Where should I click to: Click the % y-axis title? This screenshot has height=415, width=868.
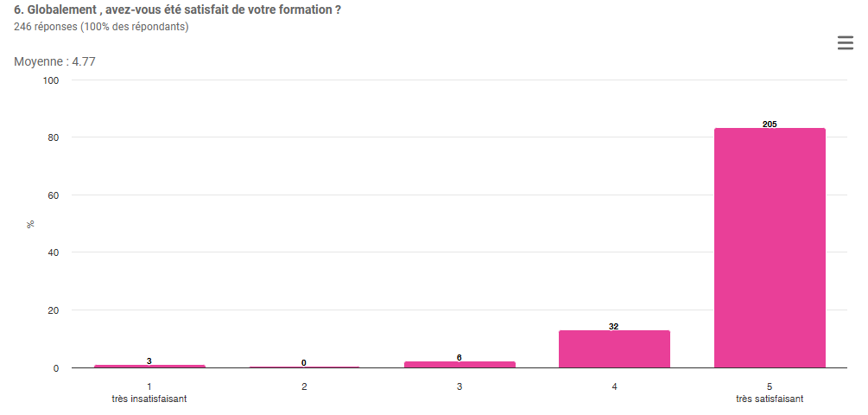pos(30,224)
